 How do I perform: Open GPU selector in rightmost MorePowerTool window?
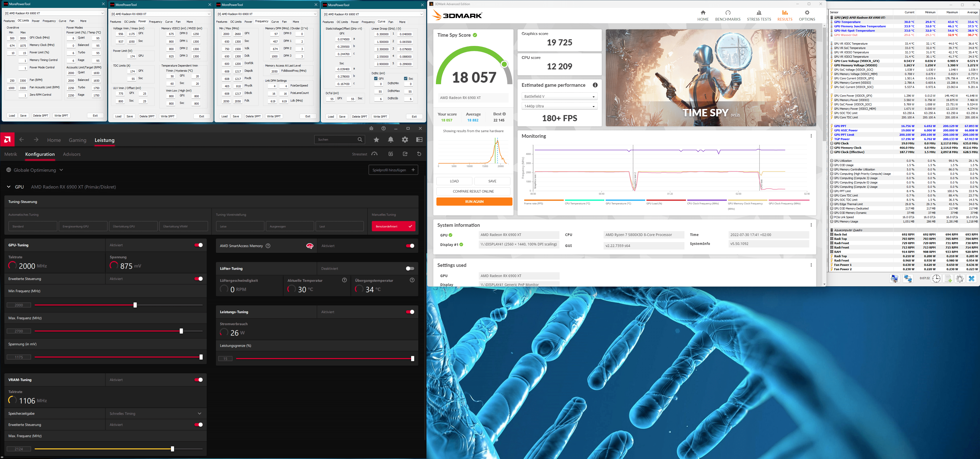pos(373,14)
